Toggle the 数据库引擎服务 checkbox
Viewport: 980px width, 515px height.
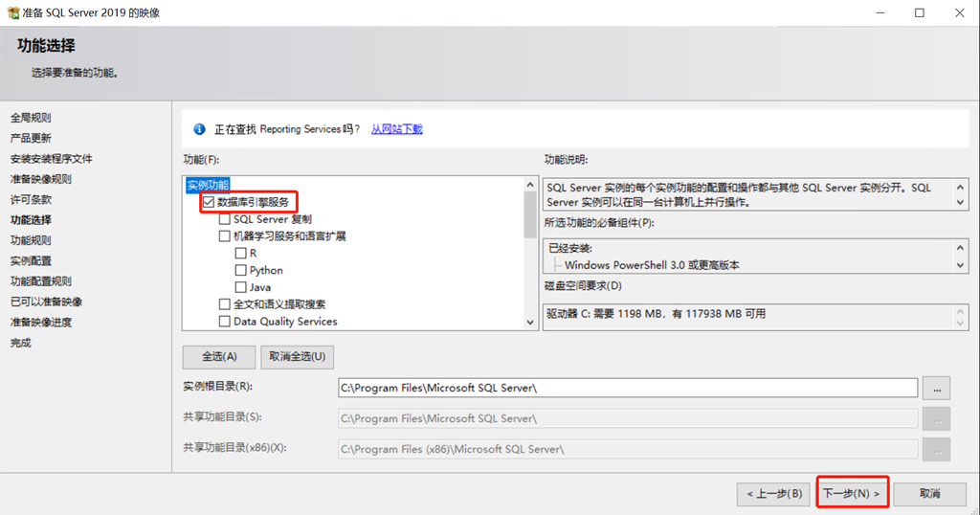click(208, 202)
